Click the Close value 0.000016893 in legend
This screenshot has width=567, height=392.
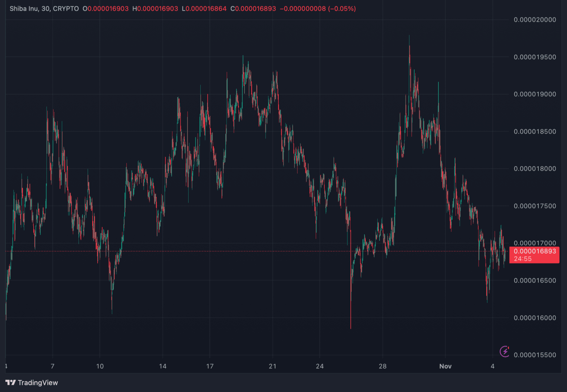coord(256,9)
